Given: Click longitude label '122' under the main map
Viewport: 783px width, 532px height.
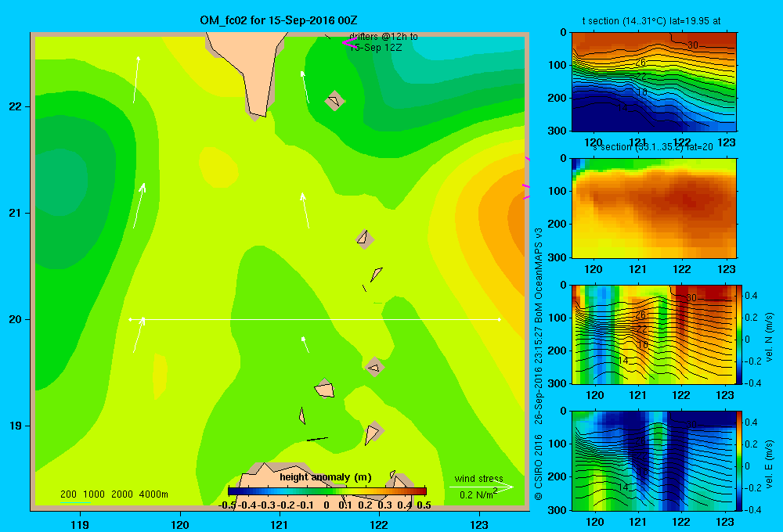Looking at the screenshot, I should (x=379, y=524).
